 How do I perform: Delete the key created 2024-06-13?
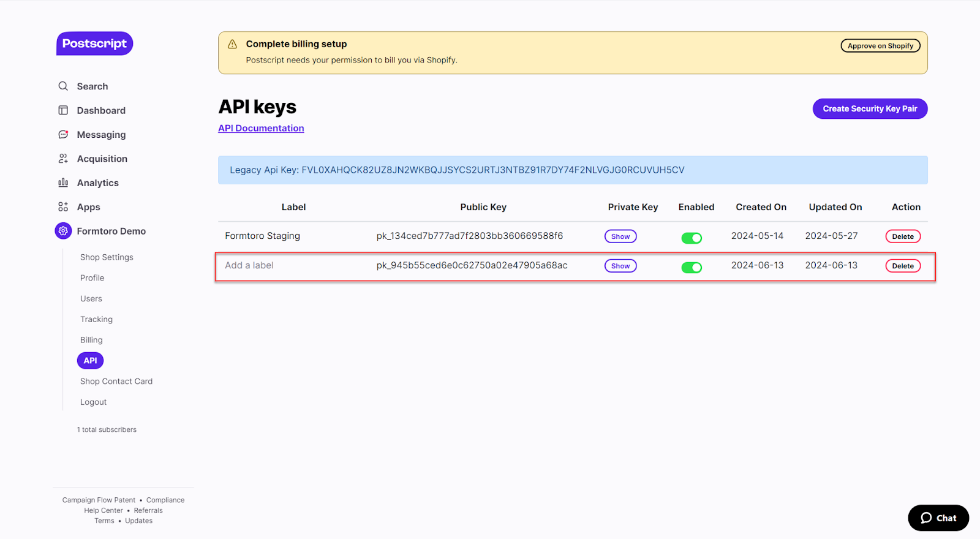(x=903, y=266)
